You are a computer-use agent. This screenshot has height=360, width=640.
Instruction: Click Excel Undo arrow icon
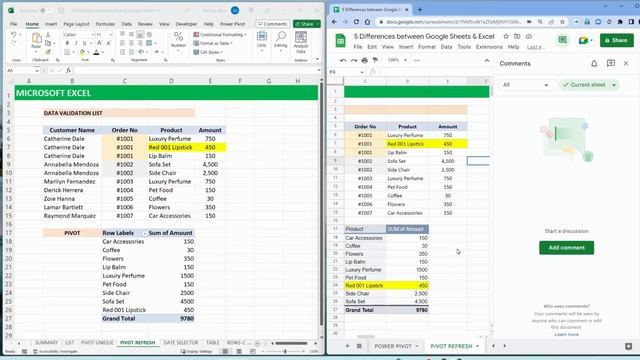13,35
